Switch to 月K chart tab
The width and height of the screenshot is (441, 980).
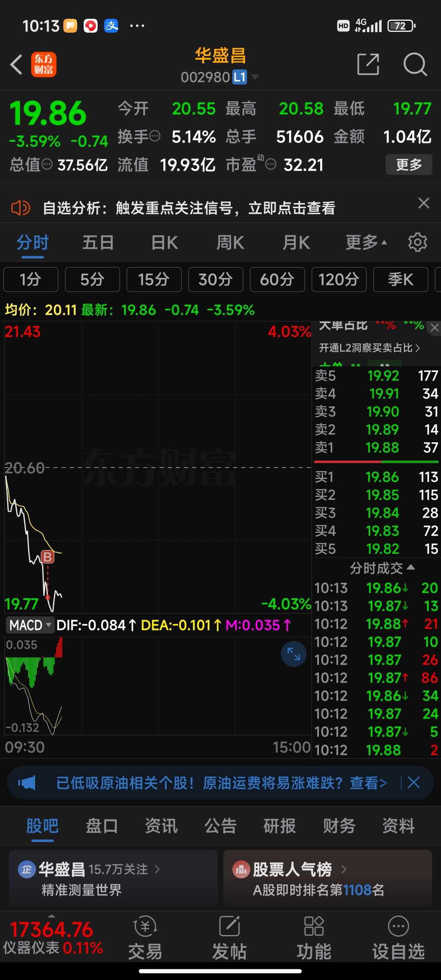click(x=296, y=243)
